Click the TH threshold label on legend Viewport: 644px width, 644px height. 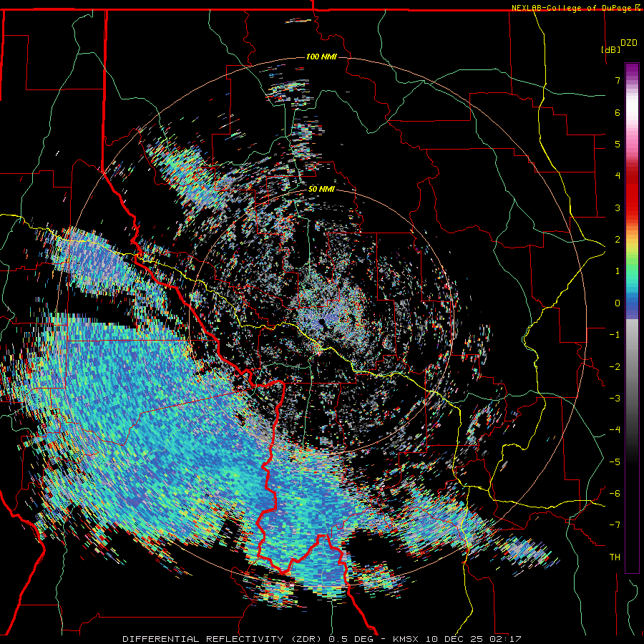(615, 557)
